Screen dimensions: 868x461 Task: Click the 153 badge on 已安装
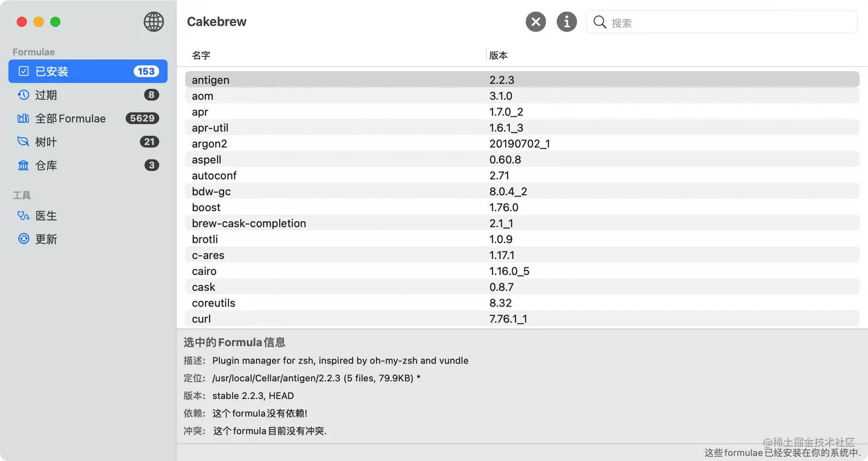[146, 71]
